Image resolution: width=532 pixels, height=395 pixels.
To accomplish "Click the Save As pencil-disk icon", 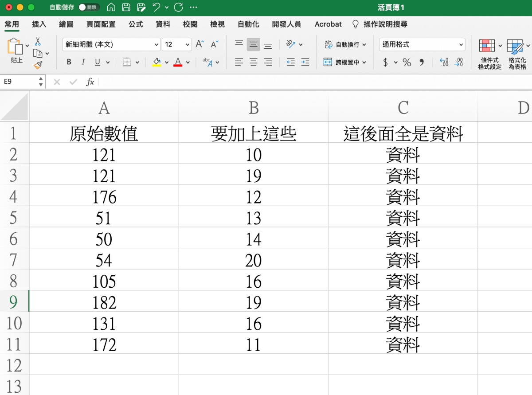I will click(141, 7).
